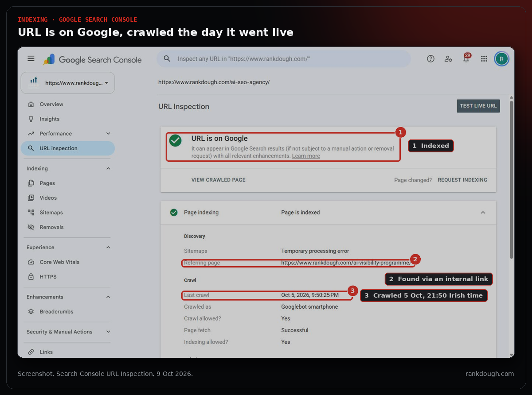532x395 pixels.
Task: Click the Google Search Console logo
Action: 92,60
